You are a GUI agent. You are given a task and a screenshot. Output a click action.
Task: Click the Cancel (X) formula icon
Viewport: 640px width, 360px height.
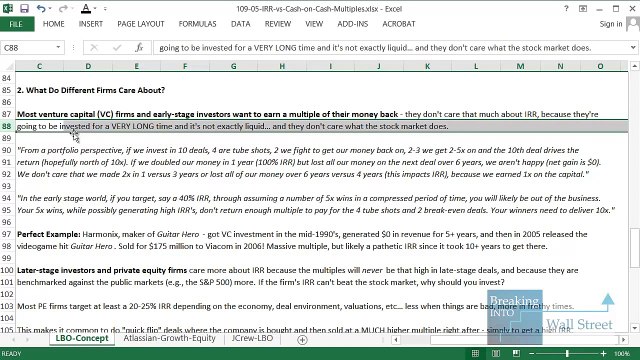coord(94,48)
